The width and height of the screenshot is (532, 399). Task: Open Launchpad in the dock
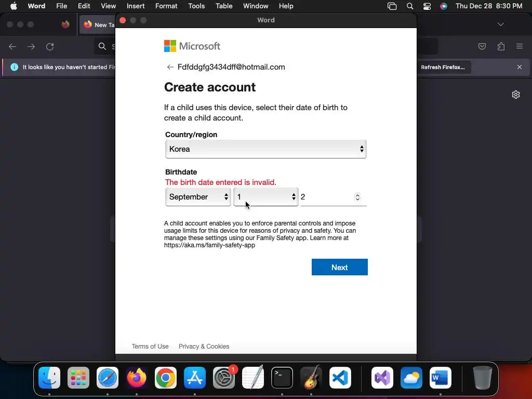point(78,378)
